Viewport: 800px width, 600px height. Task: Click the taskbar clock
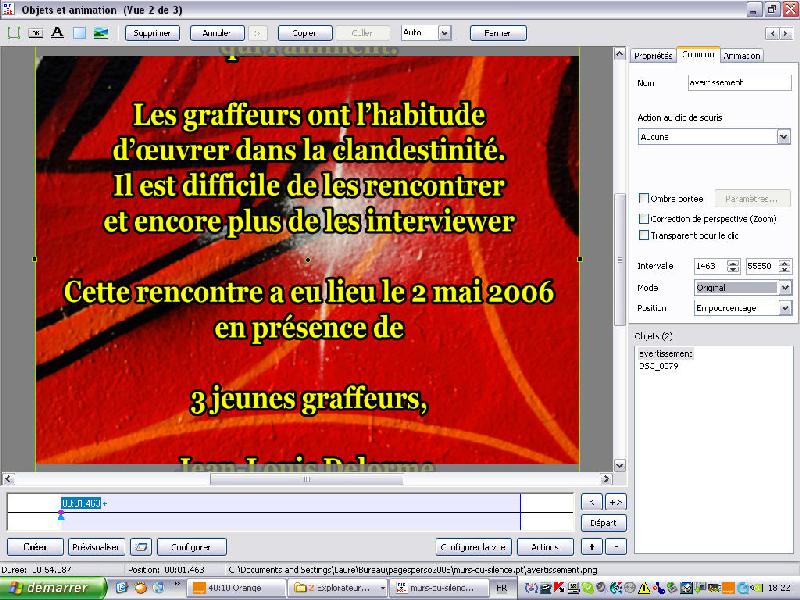(x=778, y=588)
